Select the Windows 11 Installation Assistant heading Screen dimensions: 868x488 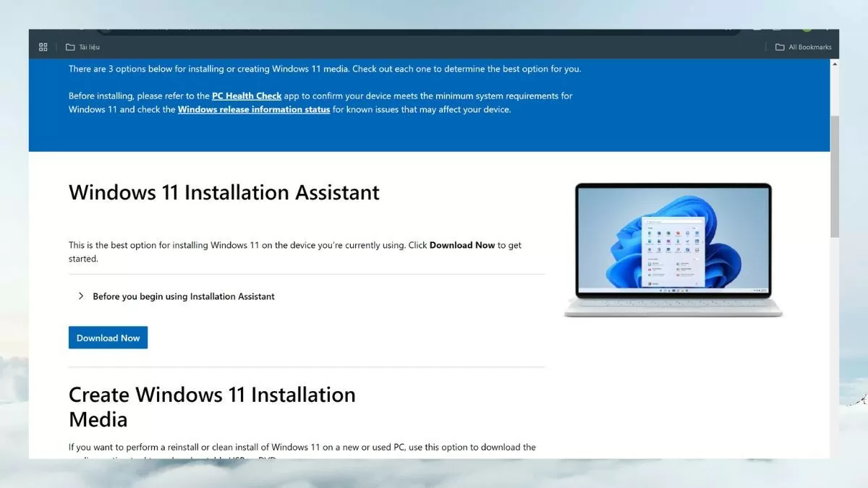pyautogui.click(x=224, y=192)
